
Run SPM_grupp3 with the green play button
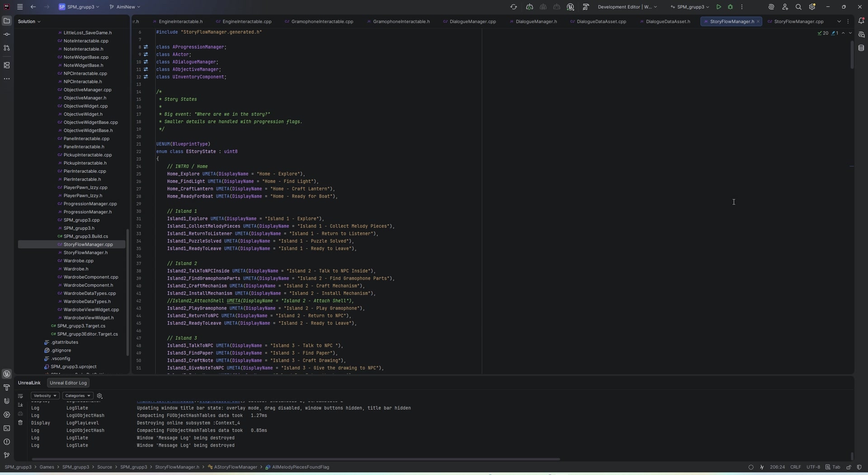pos(718,7)
